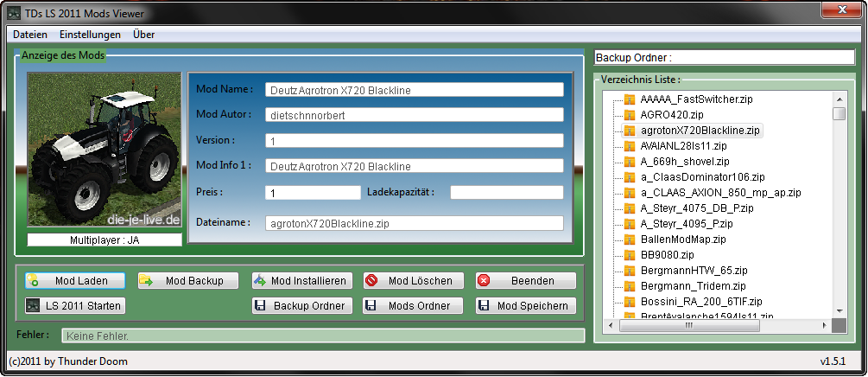The height and width of the screenshot is (377, 868).
Task: Click the zip icon beside AGRO420.zip
Action: [630, 115]
